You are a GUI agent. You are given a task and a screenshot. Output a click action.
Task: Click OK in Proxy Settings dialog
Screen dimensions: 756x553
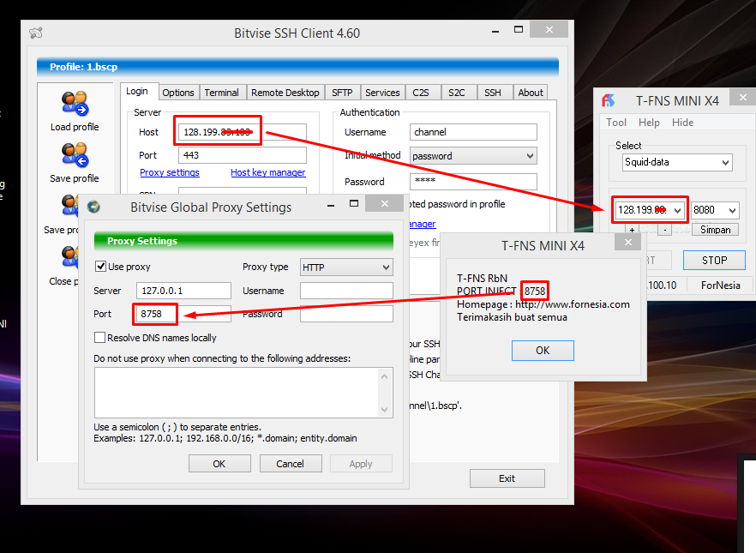coord(219,464)
